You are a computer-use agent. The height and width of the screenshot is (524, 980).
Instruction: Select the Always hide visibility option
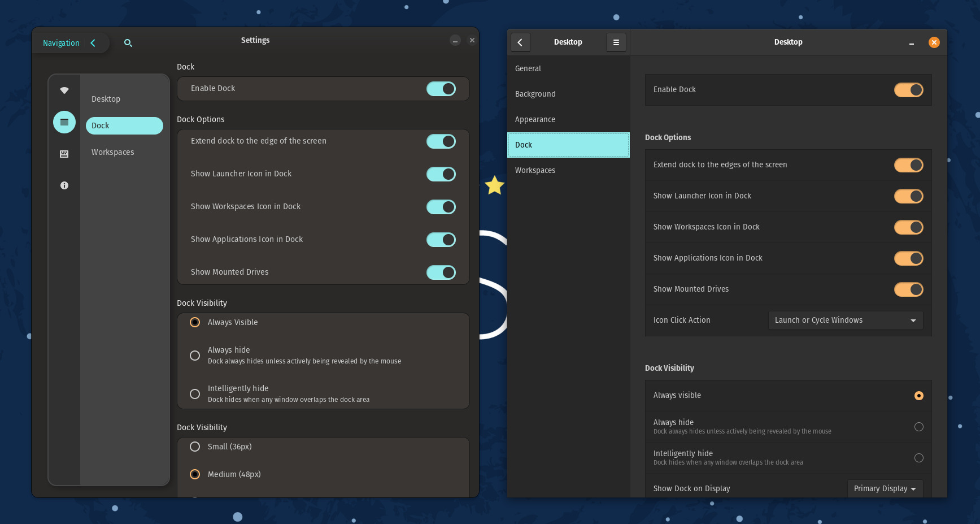[195, 356]
